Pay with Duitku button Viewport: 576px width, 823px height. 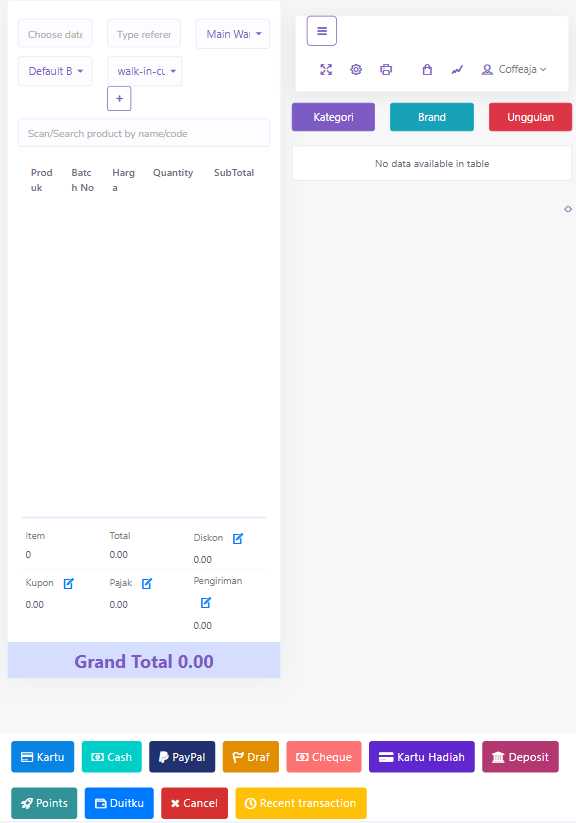[119, 803]
